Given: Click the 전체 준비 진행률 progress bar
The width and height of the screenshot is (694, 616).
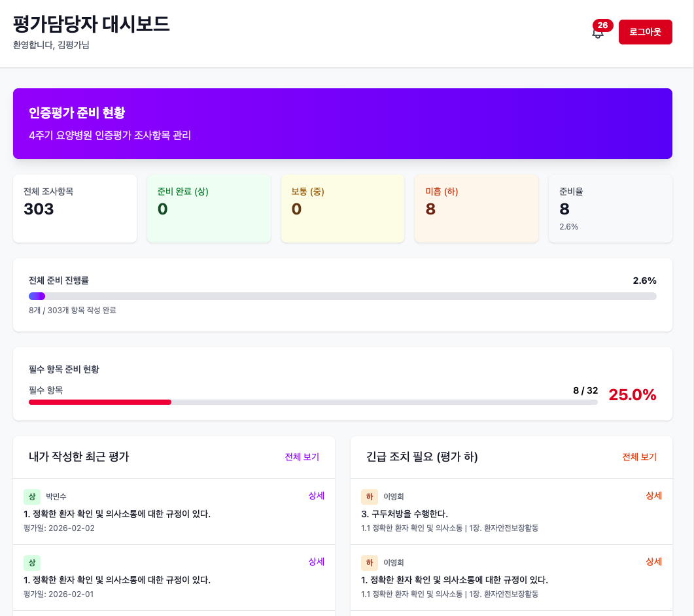Looking at the screenshot, I should coord(342,296).
